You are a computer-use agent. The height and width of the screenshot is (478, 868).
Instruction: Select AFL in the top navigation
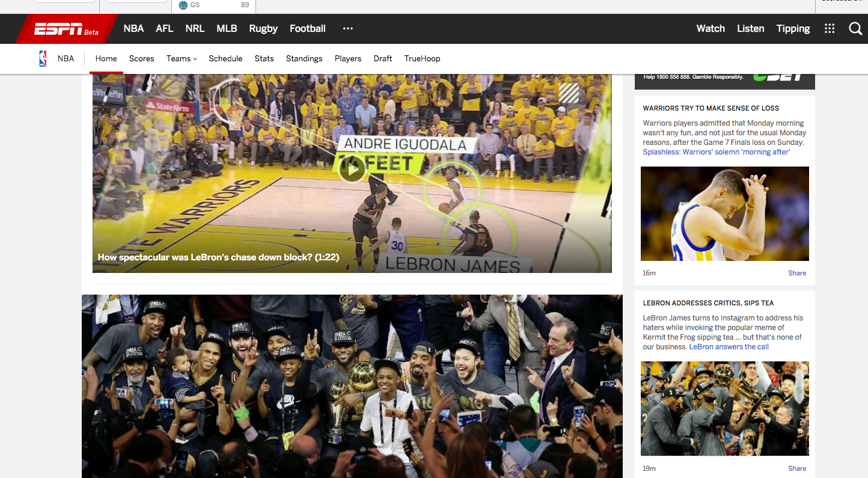tap(165, 28)
